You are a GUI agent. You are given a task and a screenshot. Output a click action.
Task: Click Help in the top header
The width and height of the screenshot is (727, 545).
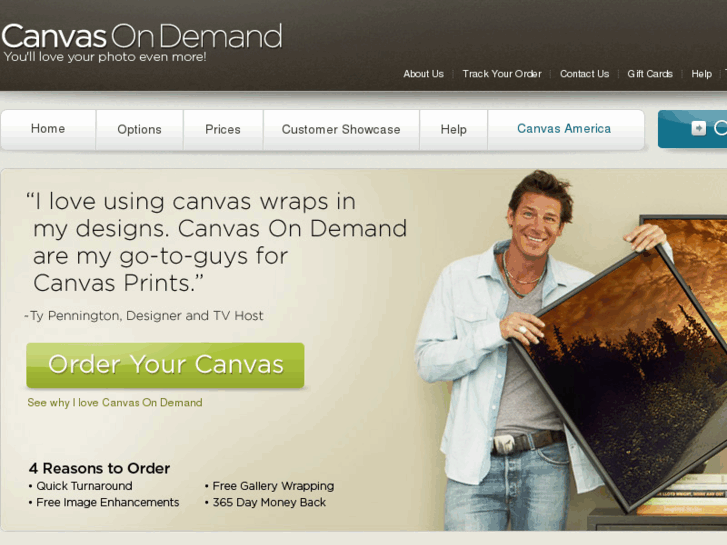coord(701,74)
